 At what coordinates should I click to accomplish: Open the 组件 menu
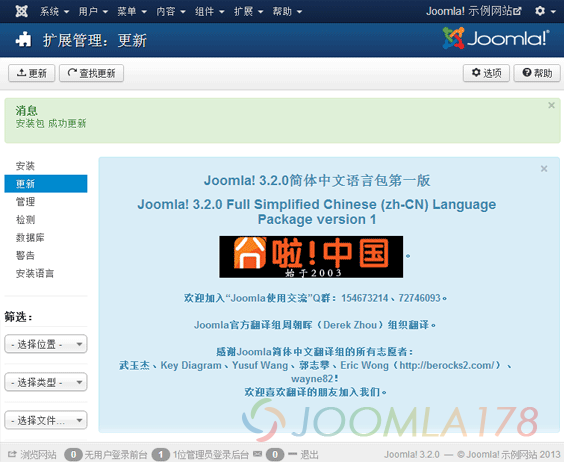210,12
